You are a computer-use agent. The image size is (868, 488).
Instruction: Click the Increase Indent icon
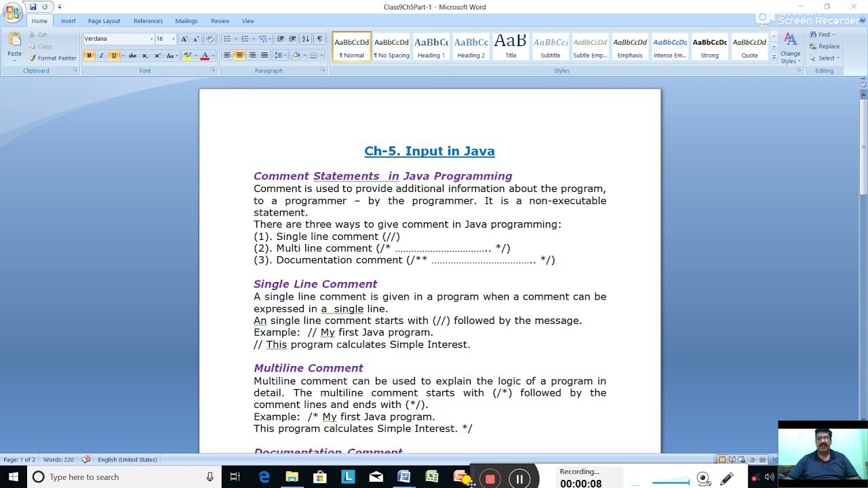[x=292, y=39]
